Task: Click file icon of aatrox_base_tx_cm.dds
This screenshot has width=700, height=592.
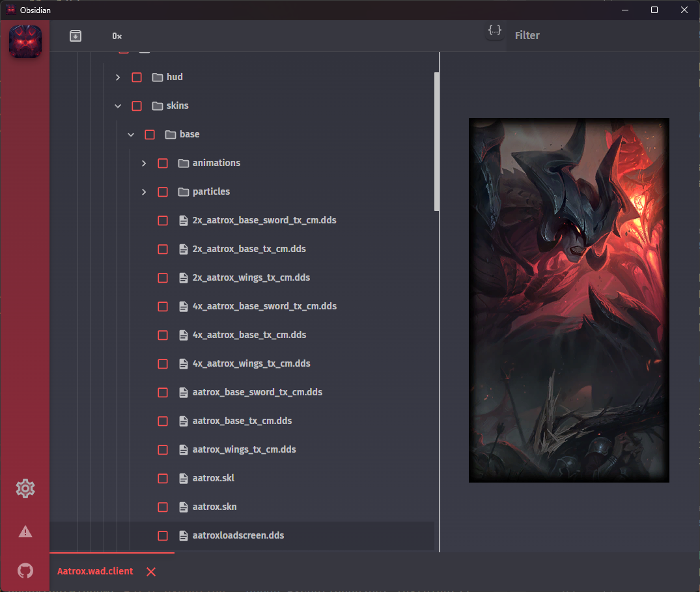Action: pos(183,421)
